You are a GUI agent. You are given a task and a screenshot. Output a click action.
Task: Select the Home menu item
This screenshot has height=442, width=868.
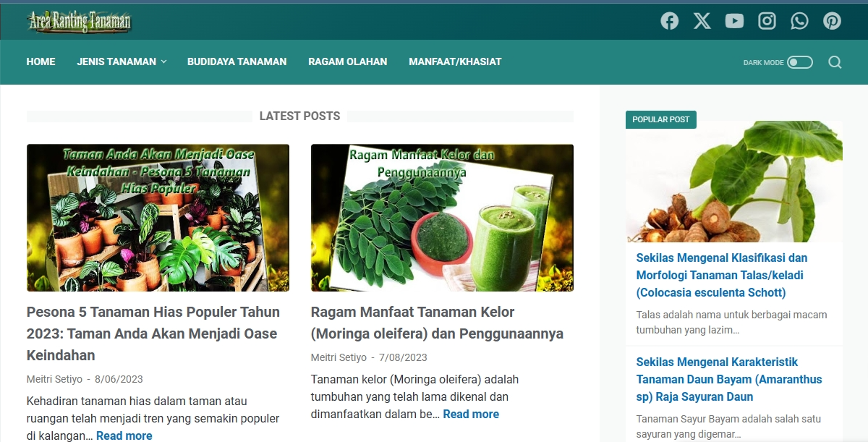[x=41, y=61]
